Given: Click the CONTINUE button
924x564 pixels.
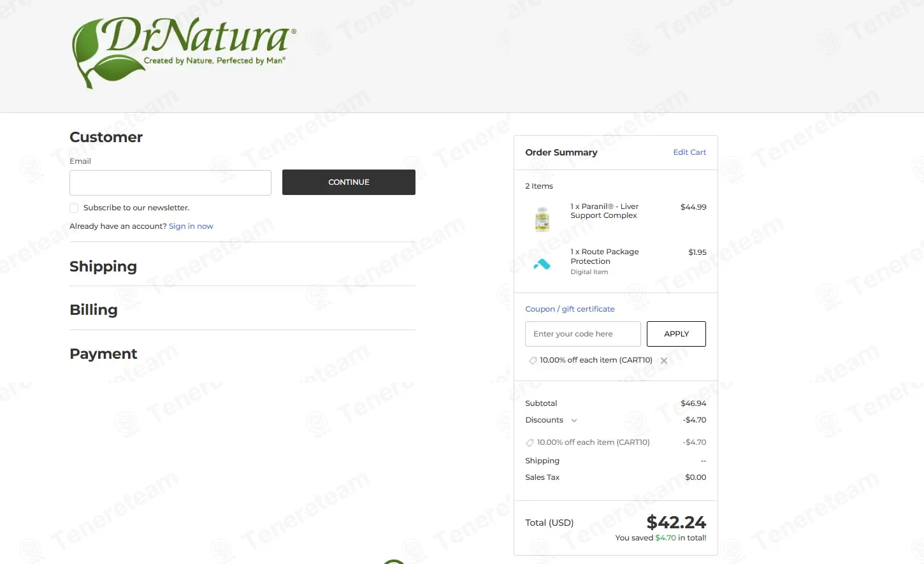Looking at the screenshot, I should 349,182.
